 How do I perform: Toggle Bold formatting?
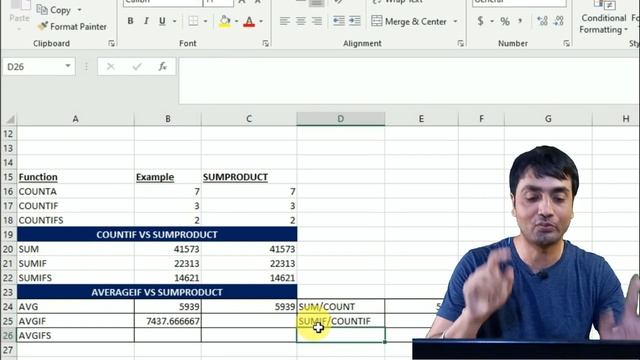[x=130, y=21]
